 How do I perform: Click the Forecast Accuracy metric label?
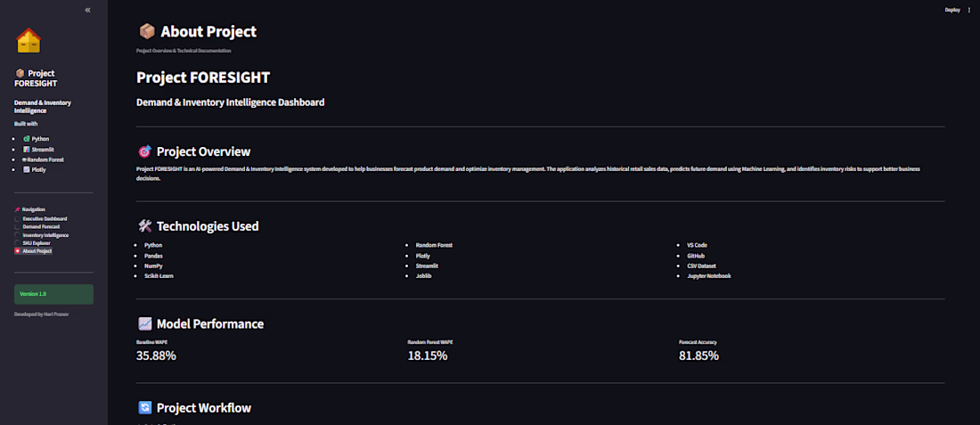(x=698, y=342)
